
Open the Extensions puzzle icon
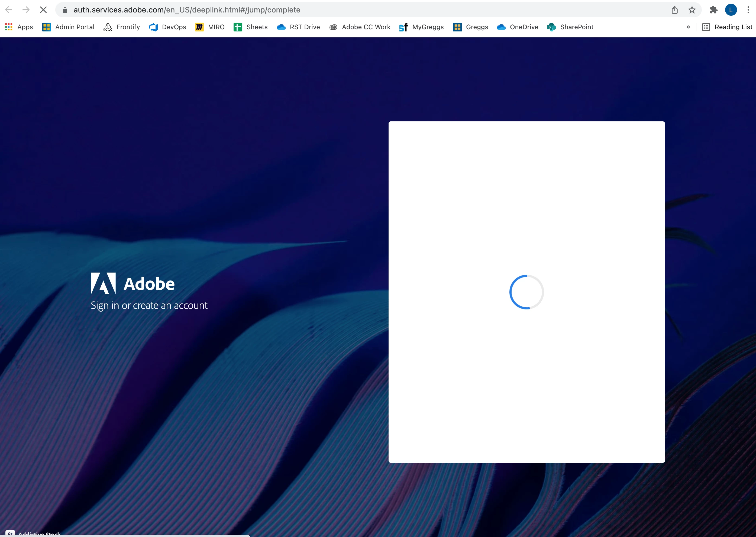tap(713, 10)
